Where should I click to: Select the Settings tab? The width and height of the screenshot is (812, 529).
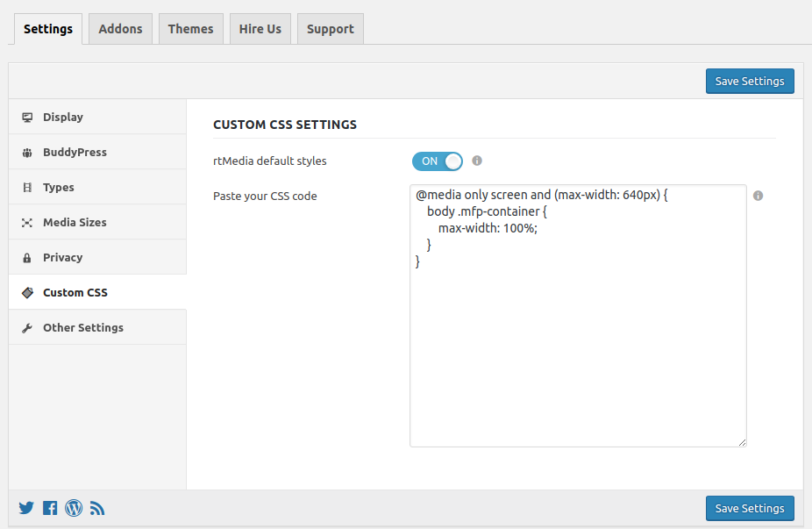pos(48,29)
